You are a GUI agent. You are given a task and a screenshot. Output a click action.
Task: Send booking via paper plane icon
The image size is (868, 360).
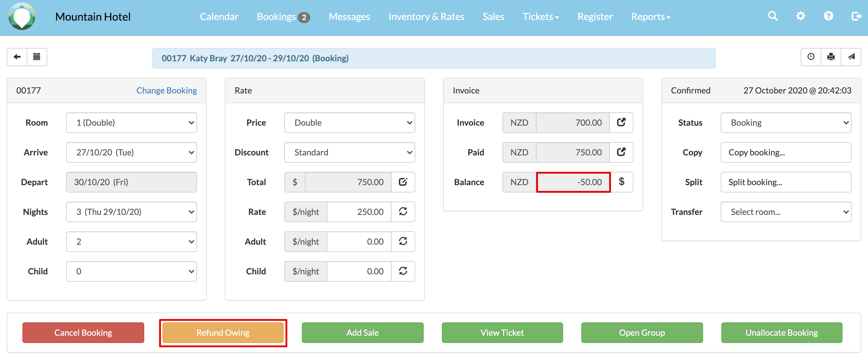851,57
